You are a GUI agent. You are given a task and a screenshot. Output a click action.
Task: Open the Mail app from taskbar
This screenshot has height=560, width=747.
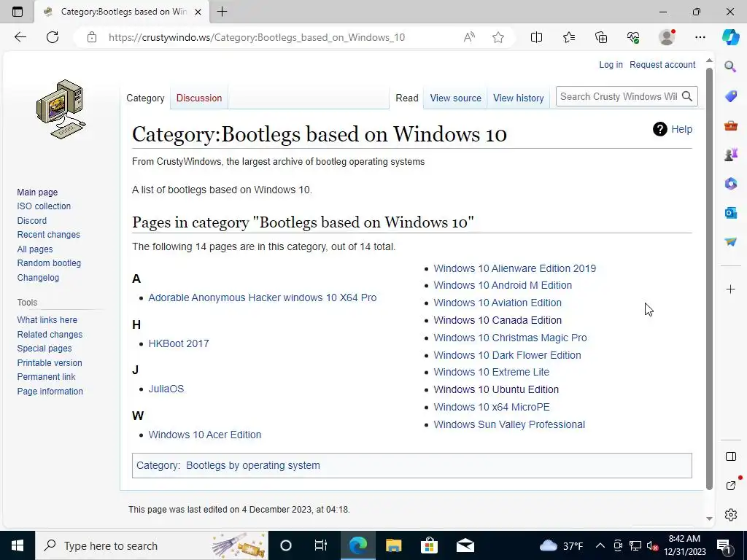[465, 545]
